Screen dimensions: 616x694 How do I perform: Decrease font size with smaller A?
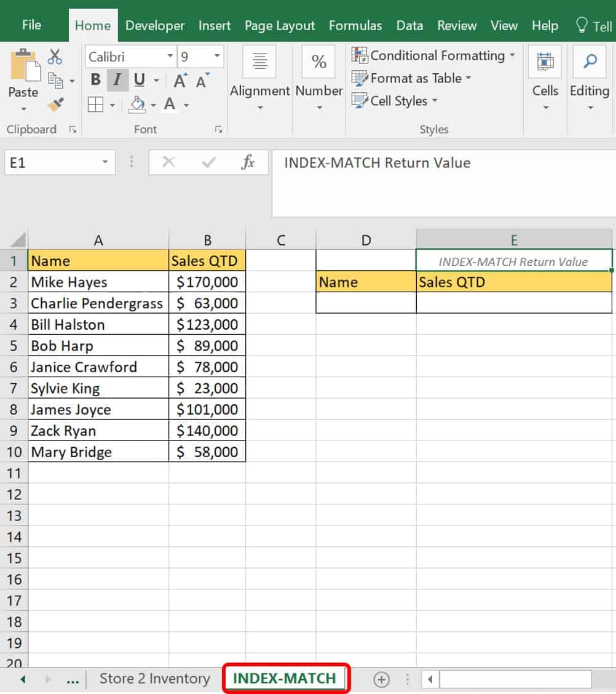[x=202, y=81]
